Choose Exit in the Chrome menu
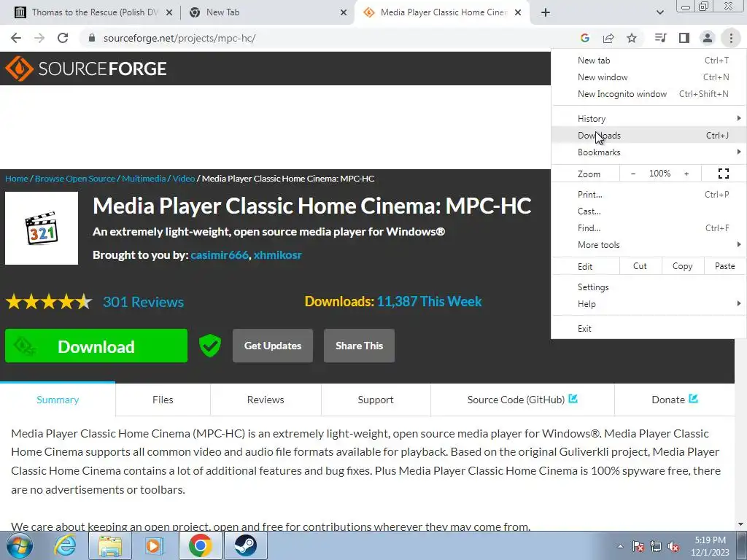This screenshot has height=560, width=747. coord(649,329)
